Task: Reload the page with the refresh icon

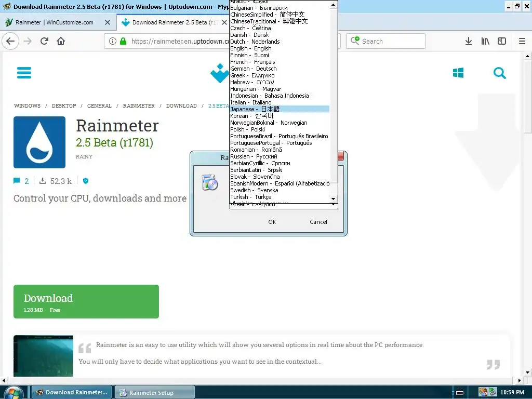Action: click(44, 41)
